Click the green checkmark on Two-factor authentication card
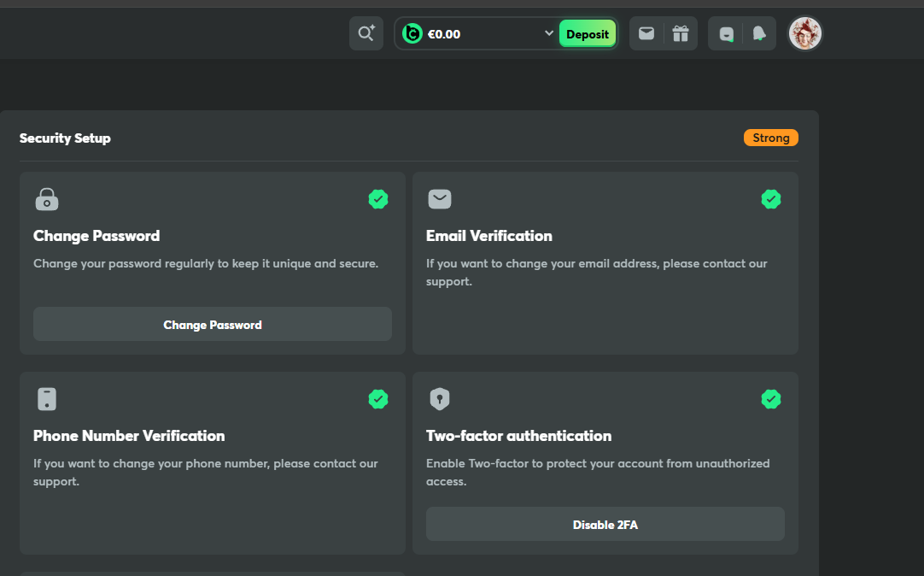The image size is (924, 576). point(771,399)
